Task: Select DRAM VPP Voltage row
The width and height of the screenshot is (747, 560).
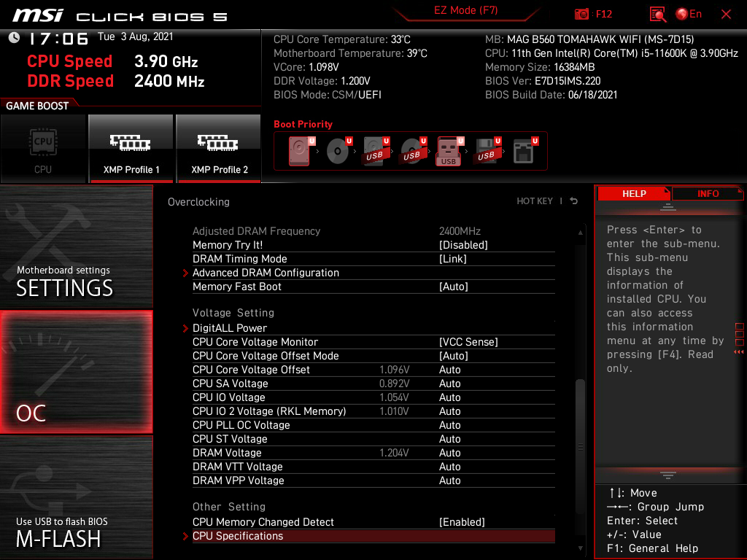Action: pyautogui.click(x=373, y=481)
